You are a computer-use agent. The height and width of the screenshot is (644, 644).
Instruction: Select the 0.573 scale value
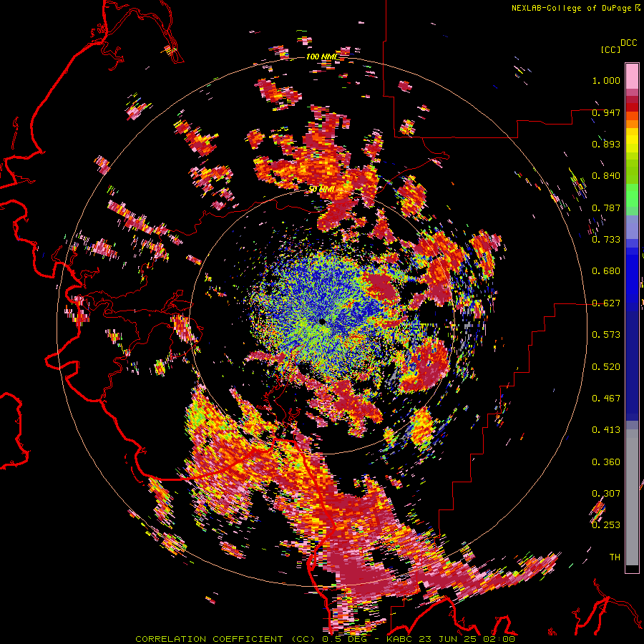(606, 335)
